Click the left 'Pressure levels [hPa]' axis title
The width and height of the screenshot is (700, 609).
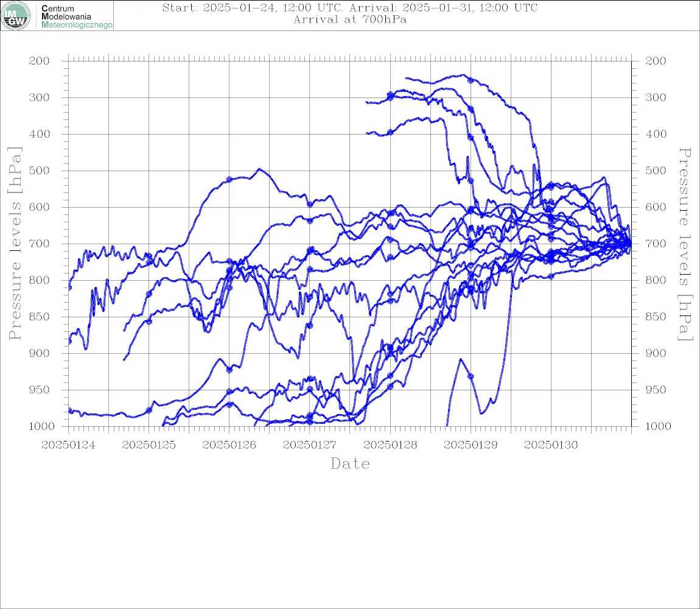pyautogui.click(x=15, y=244)
